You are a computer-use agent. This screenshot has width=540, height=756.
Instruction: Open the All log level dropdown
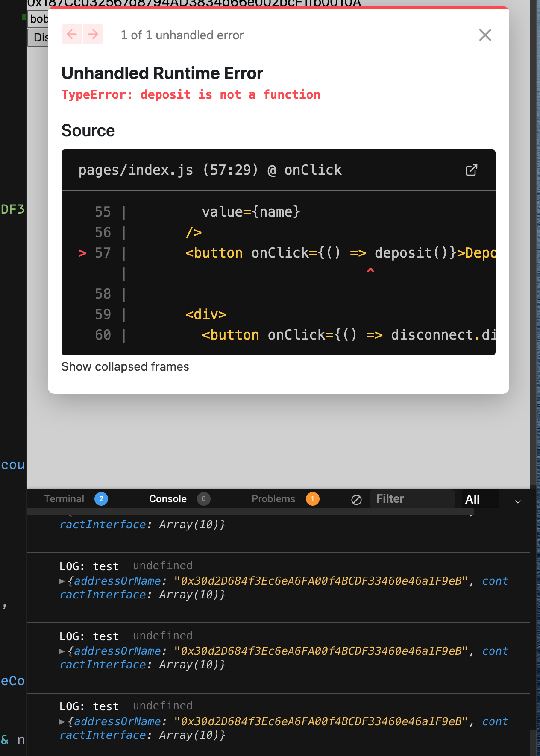pos(480,499)
